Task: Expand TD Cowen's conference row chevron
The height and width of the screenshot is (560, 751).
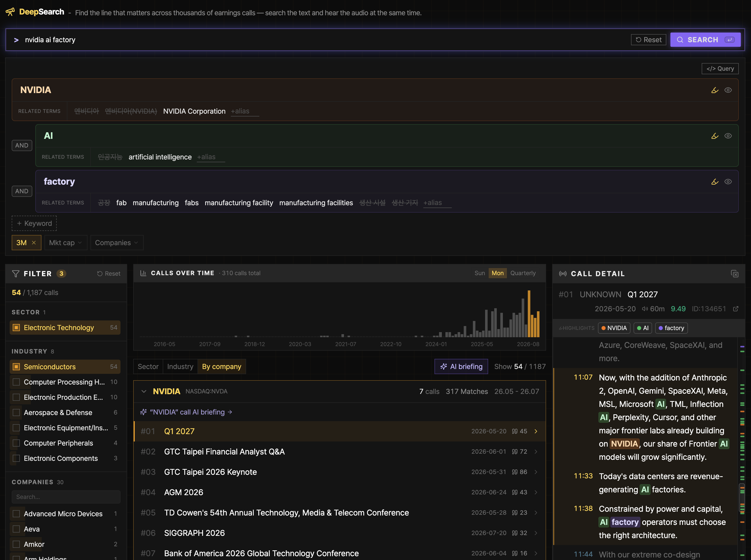Action: (x=536, y=513)
